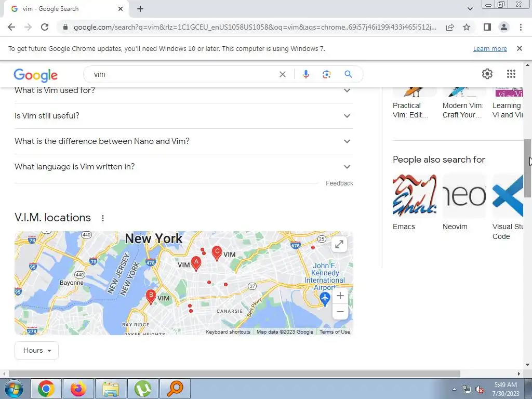Submit search with magnifier icon
Image resolution: width=532 pixels, height=399 pixels.
tap(348, 74)
